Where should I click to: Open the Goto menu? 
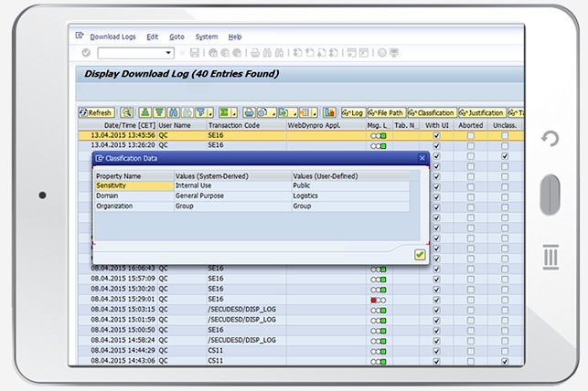(176, 37)
